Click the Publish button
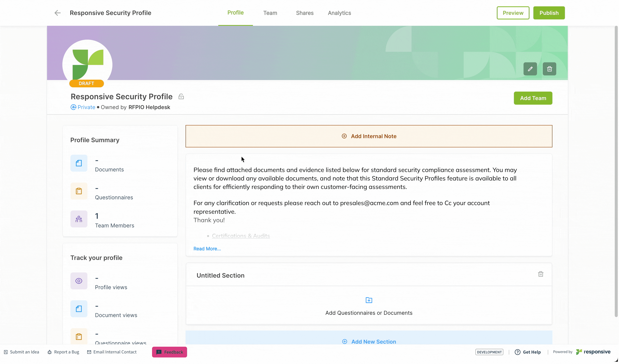The width and height of the screenshot is (619, 364). point(549,13)
